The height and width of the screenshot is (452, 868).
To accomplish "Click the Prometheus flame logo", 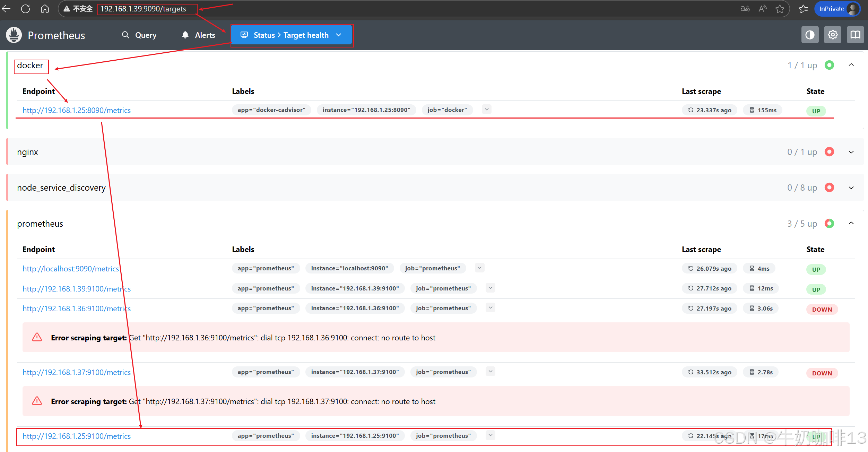I will click(x=14, y=35).
